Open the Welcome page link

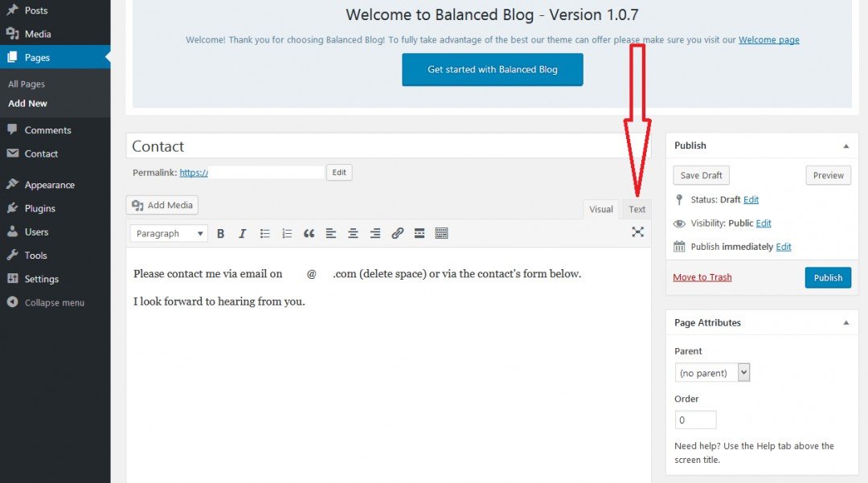click(768, 40)
